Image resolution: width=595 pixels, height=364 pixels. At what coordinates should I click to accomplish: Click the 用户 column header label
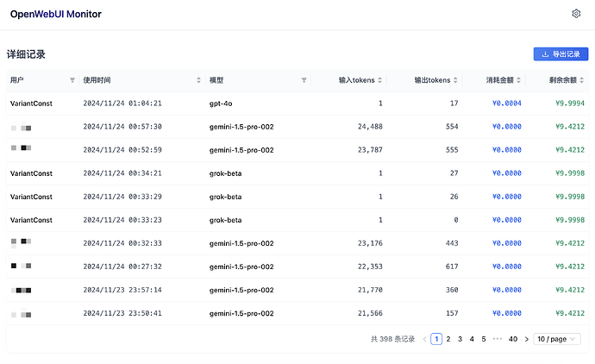tap(16, 80)
